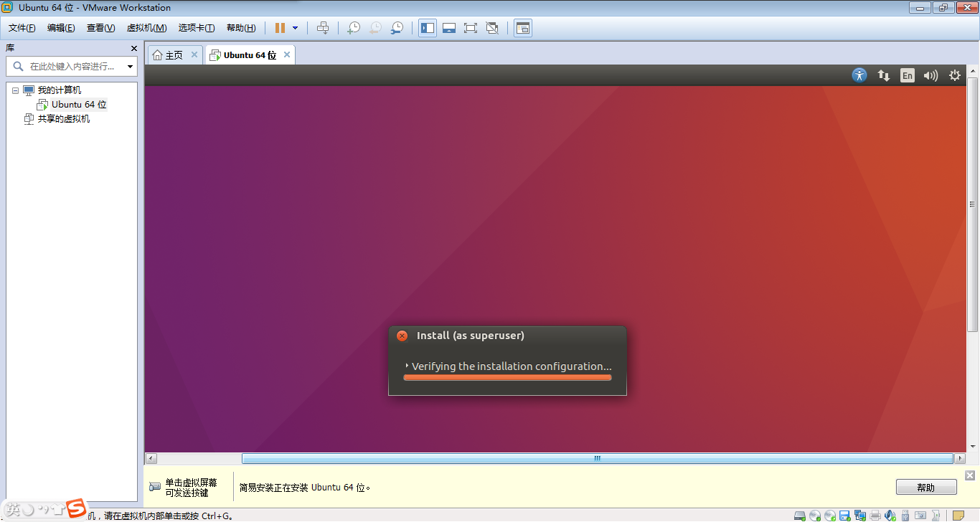Pause the virtual machine with the orange pause icon
This screenshot has width=980, height=522.
tap(280, 28)
